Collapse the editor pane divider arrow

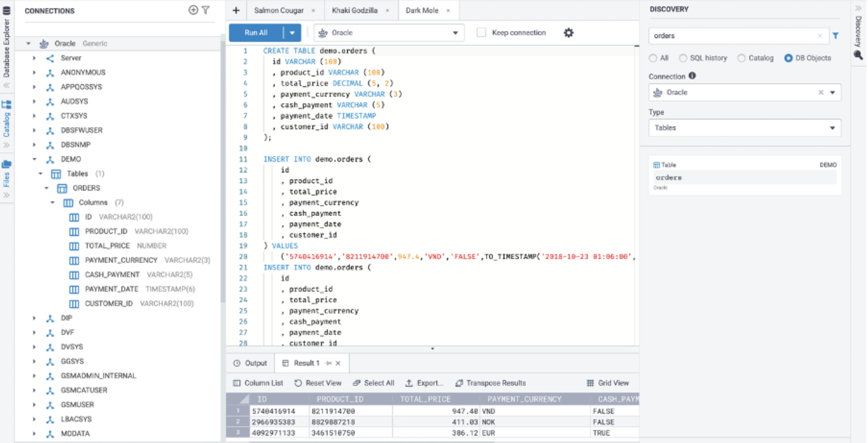432,349
